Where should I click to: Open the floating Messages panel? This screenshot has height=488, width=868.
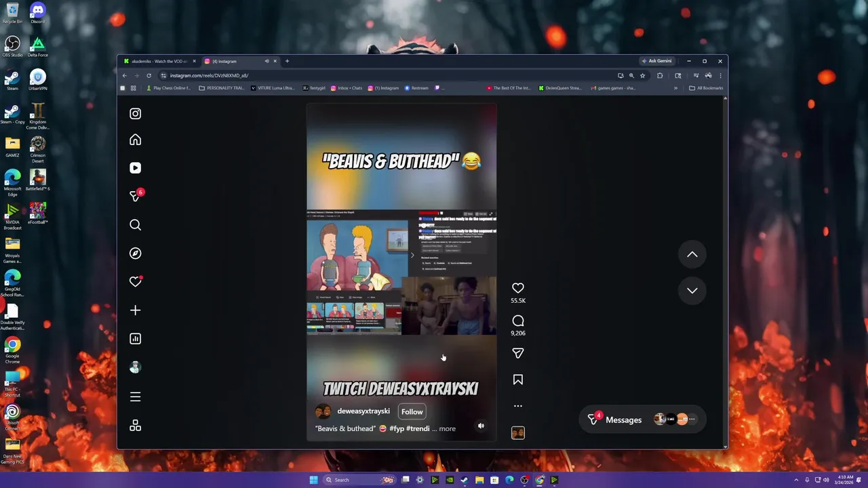[x=643, y=420]
